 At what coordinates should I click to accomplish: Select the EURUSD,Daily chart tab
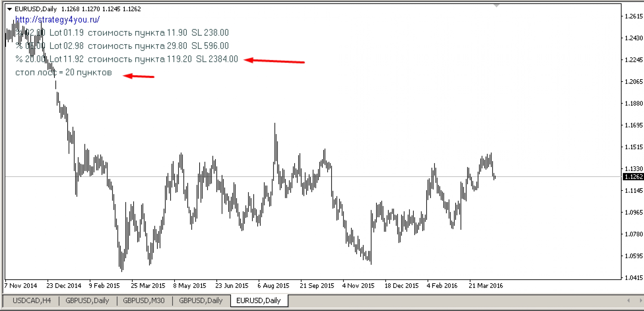click(258, 301)
